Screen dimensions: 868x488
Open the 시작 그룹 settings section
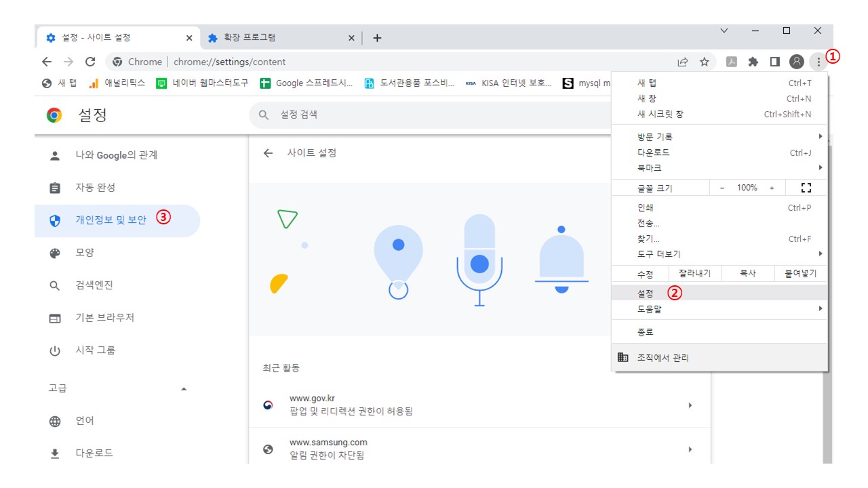pos(117,350)
